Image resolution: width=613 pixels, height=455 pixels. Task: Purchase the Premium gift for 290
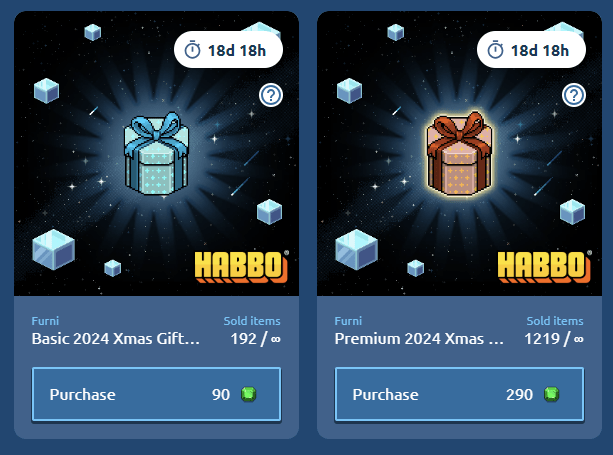pyautogui.click(x=459, y=394)
